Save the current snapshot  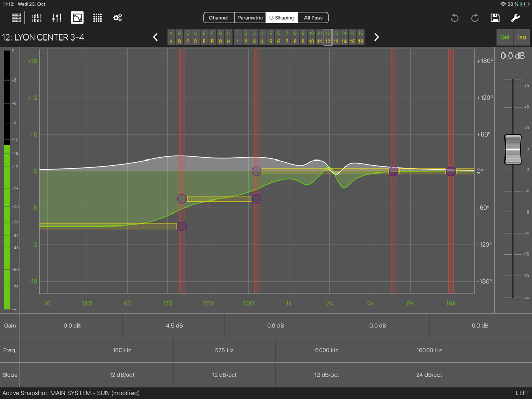pos(495,18)
